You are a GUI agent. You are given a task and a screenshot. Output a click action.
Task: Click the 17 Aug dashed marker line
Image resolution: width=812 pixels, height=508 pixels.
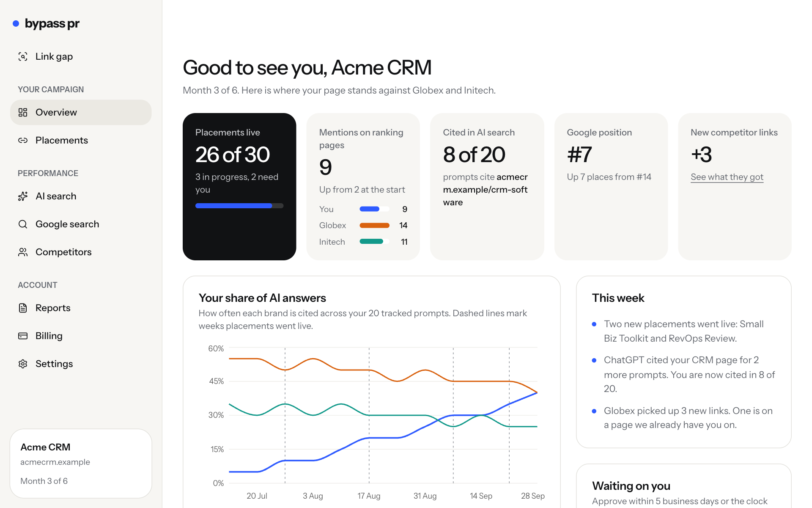pos(369,415)
